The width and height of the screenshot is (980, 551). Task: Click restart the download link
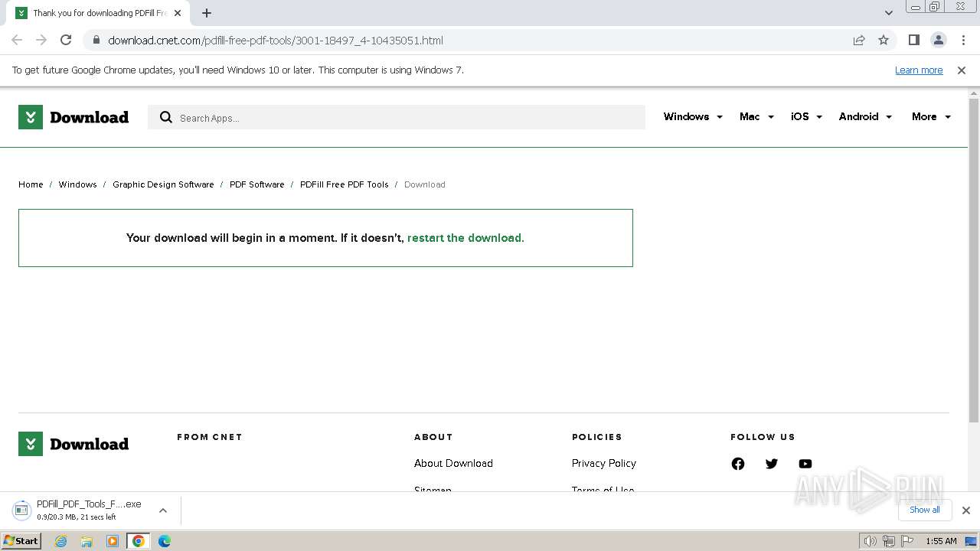coord(465,238)
